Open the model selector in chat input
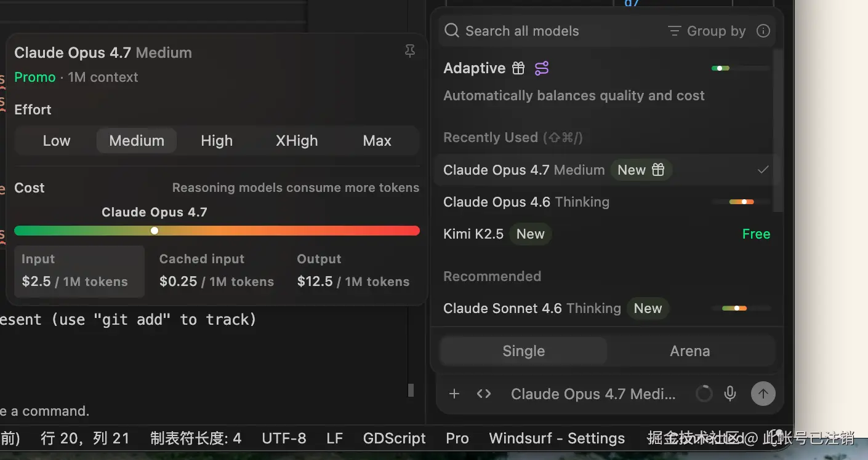The image size is (868, 460). click(x=593, y=394)
